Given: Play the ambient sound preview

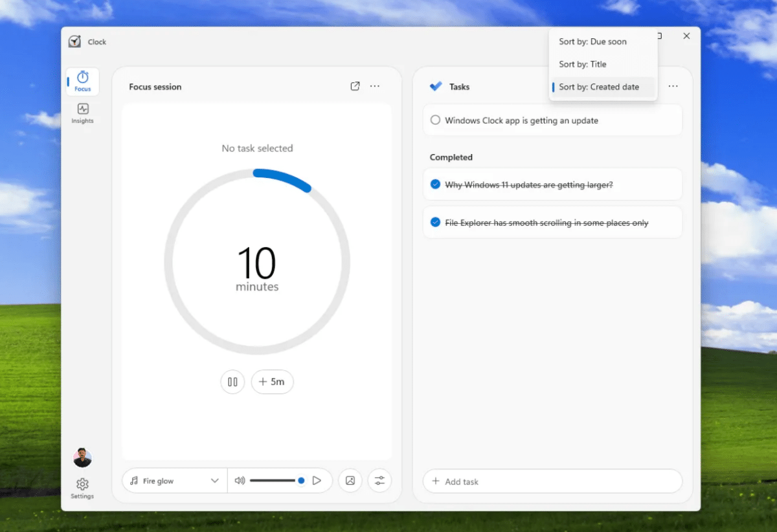Looking at the screenshot, I should pyautogui.click(x=317, y=480).
